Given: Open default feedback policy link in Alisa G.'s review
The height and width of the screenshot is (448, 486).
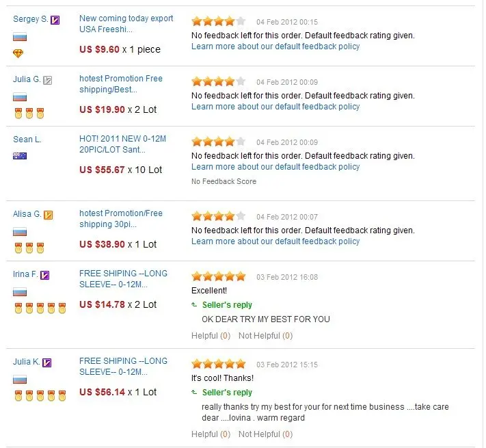Looking at the screenshot, I should pyautogui.click(x=275, y=241).
